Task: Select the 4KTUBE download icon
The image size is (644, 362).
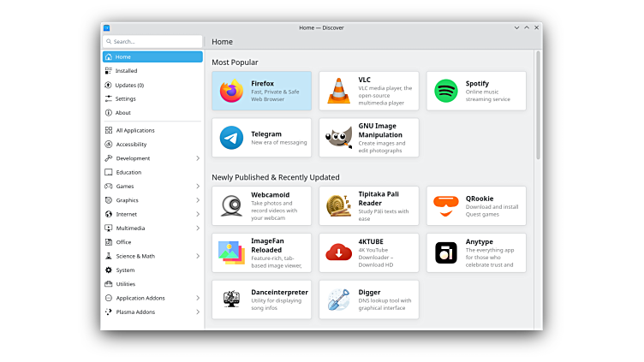Action: point(338,252)
